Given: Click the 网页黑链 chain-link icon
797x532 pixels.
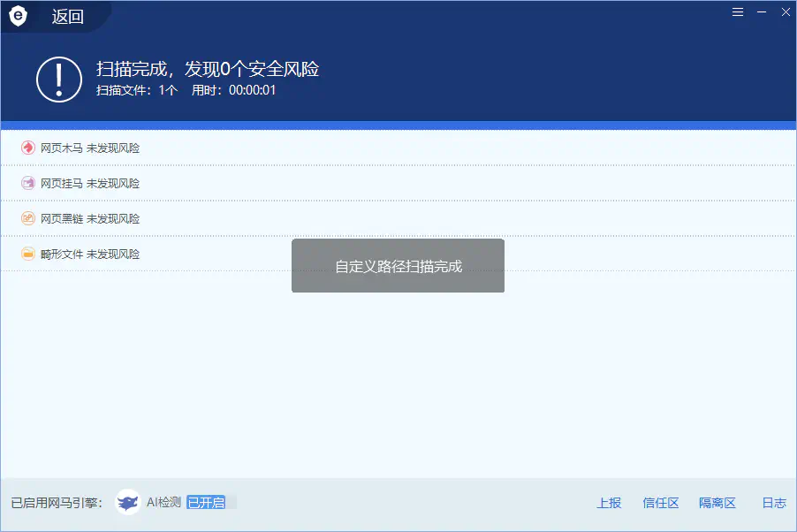Looking at the screenshot, I should point(27,218).
